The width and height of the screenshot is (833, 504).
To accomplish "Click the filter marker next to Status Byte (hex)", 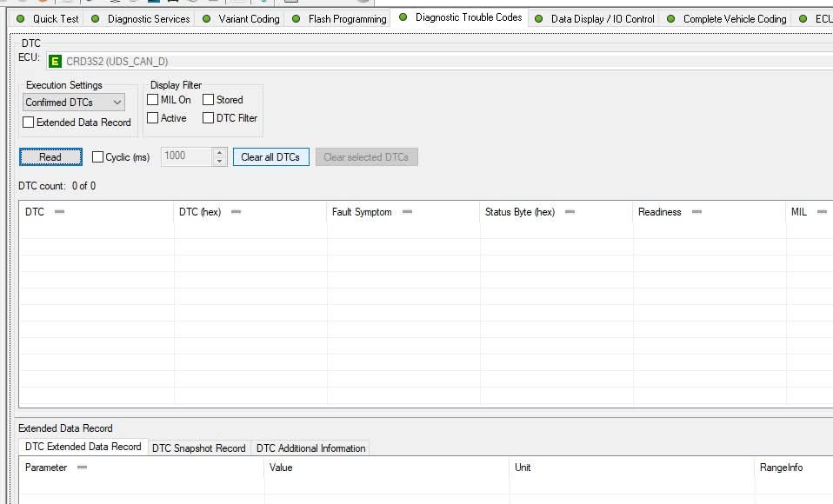I will click(570, 212).
